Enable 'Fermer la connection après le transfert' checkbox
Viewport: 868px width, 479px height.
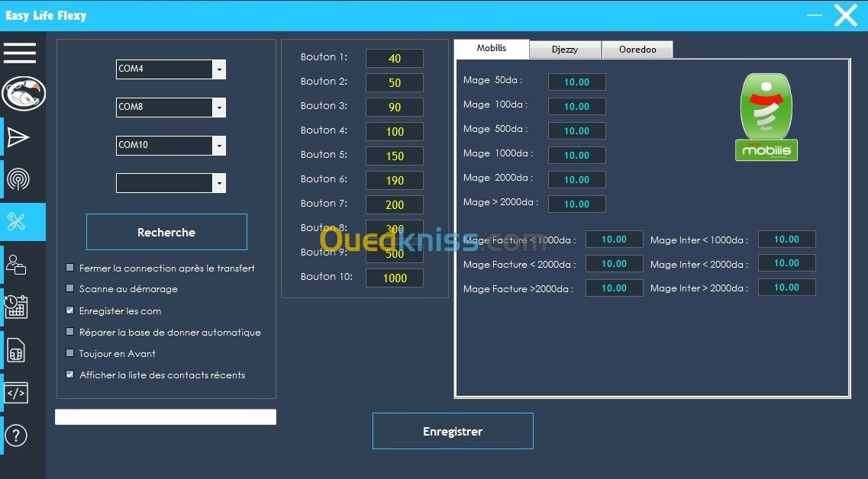pos(70,268)
